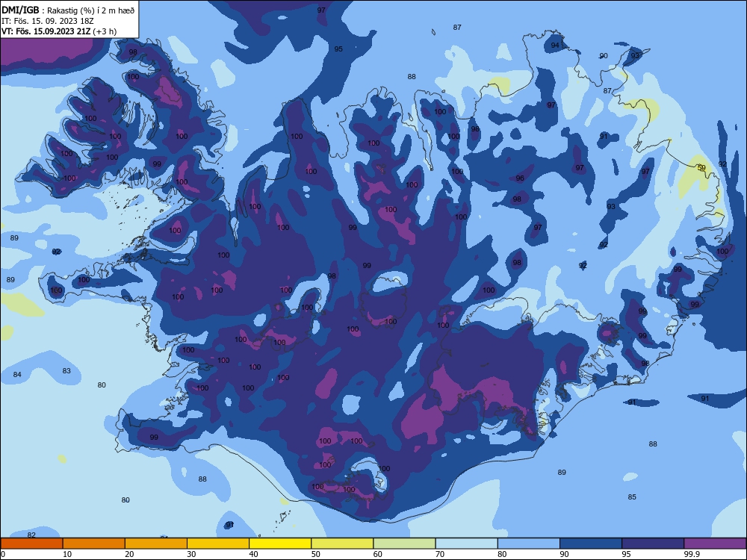Image resolution: width=747 pixels, height=560 pixels.
Task: Click the legend tick label '95'
Action: (x=627, y=554)
